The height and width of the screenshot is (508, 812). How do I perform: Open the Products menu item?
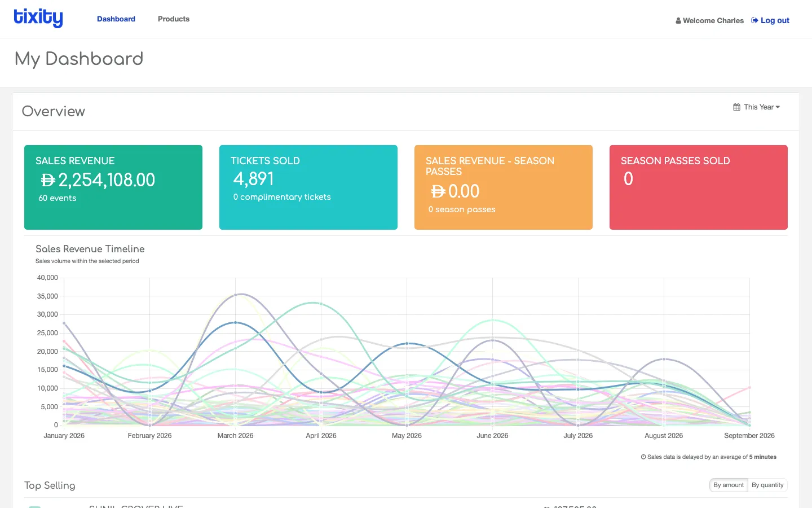(x=174, y=19)
